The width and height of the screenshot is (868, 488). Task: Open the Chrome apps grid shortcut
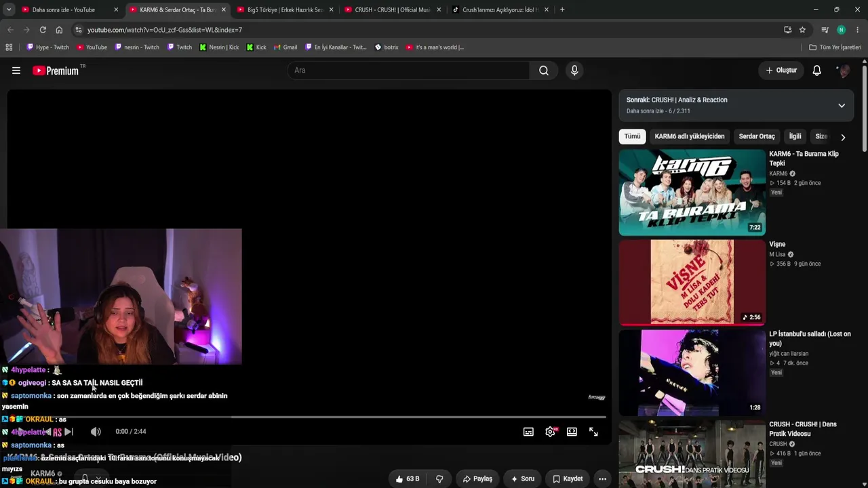9,47
